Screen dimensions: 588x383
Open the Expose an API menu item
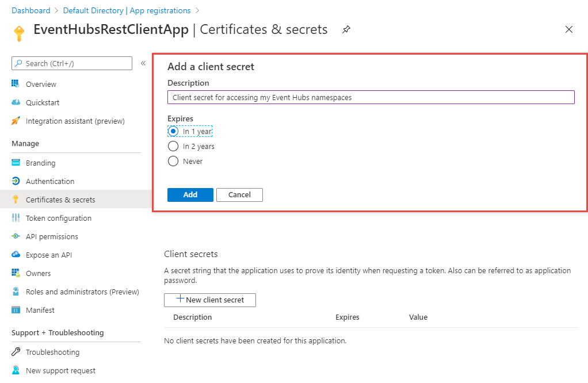[48, 255]
